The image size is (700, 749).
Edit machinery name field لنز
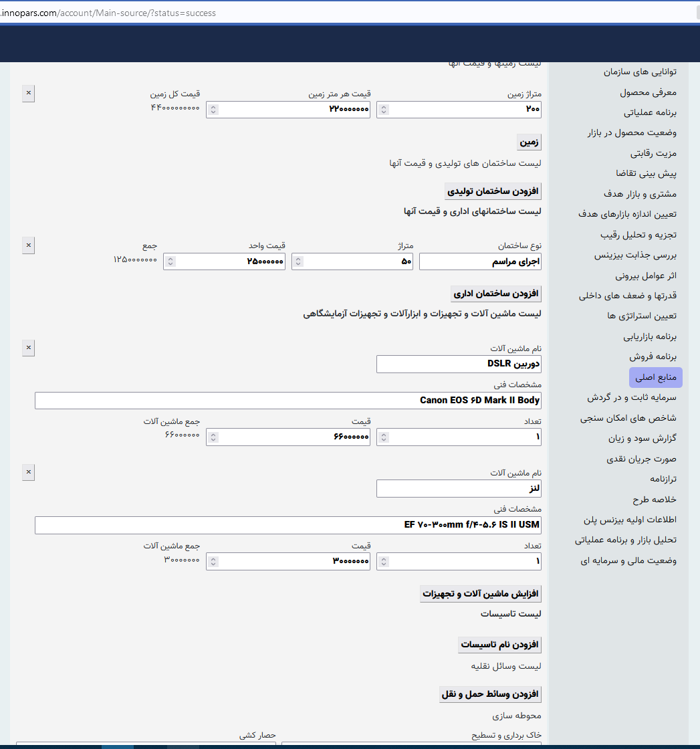pyautogui.click(x=459, y=489)
